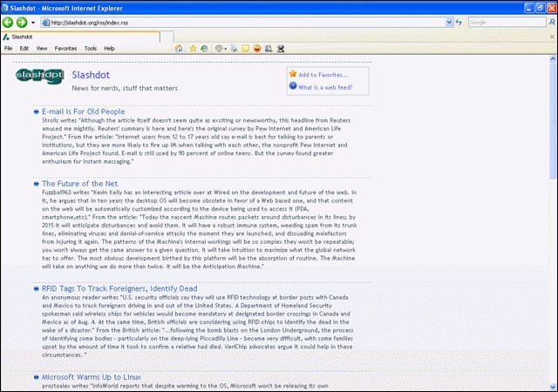The image size is (558, 392).
Task: Click the page icon at the start of the address bar
Action: point(45,23)
